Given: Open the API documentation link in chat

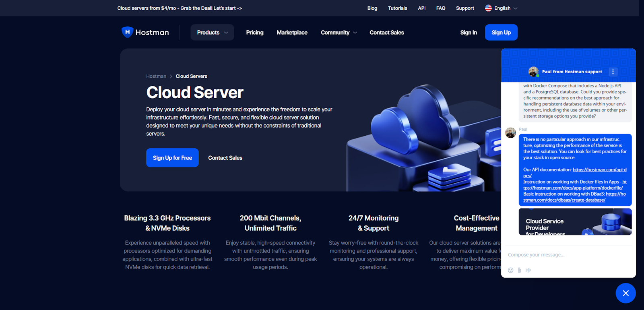Looking at the screenshot, I should click(599, 170).
